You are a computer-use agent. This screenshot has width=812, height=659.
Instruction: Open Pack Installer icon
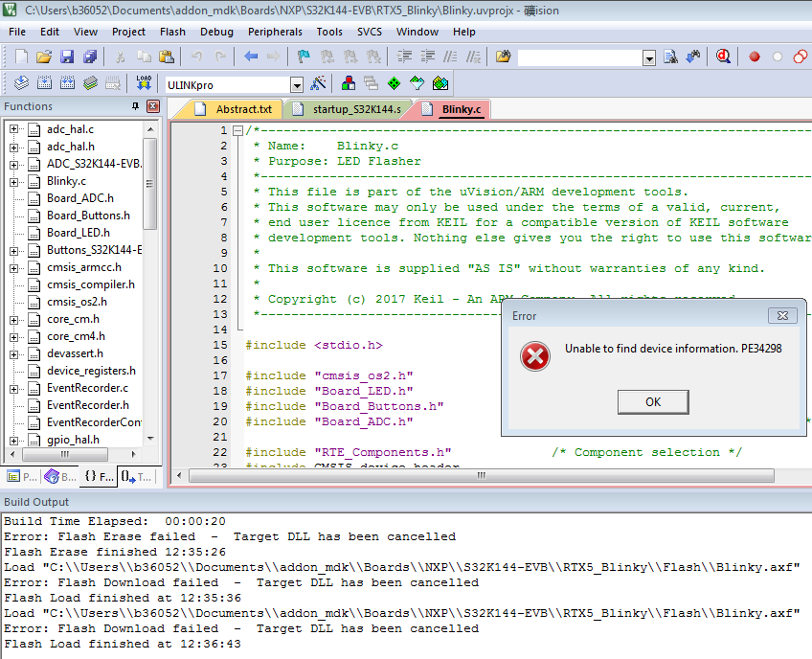click(x=440, y=83)
